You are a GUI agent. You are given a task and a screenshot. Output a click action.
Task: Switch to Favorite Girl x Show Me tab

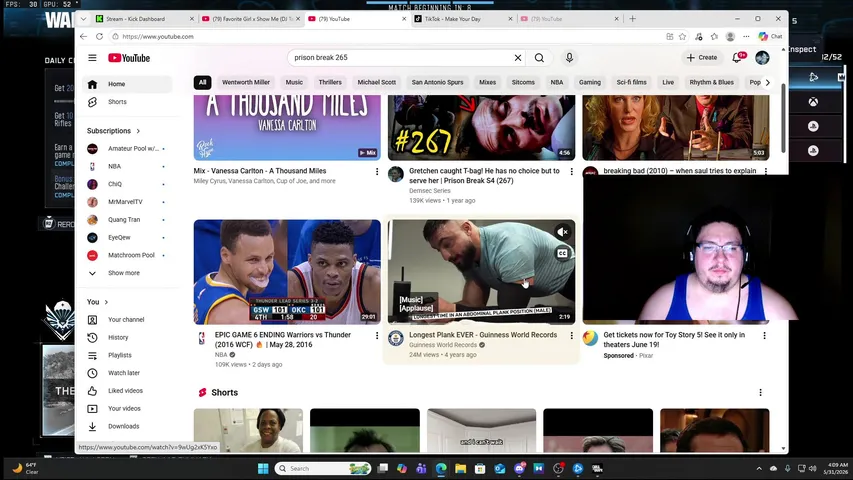251,19
